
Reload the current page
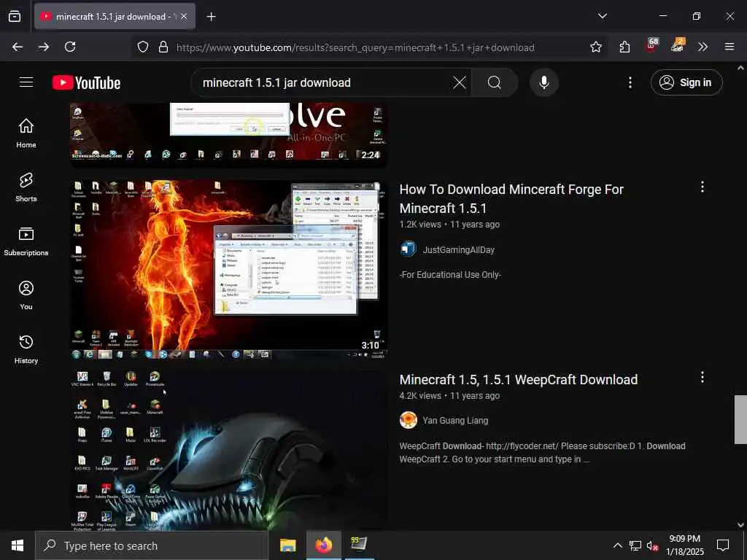pyautogui.click(x=70, y=47)
